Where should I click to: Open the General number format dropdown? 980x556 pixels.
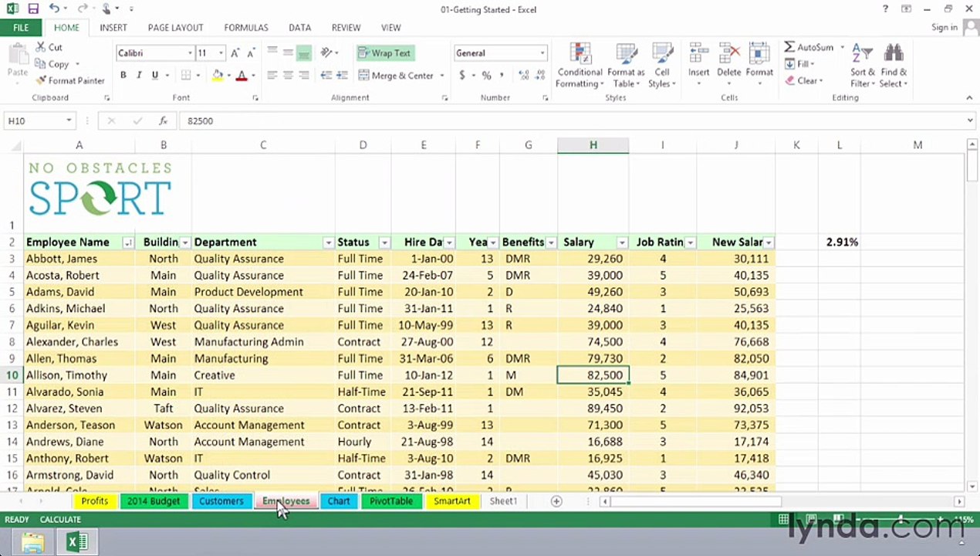coord(542,53)
